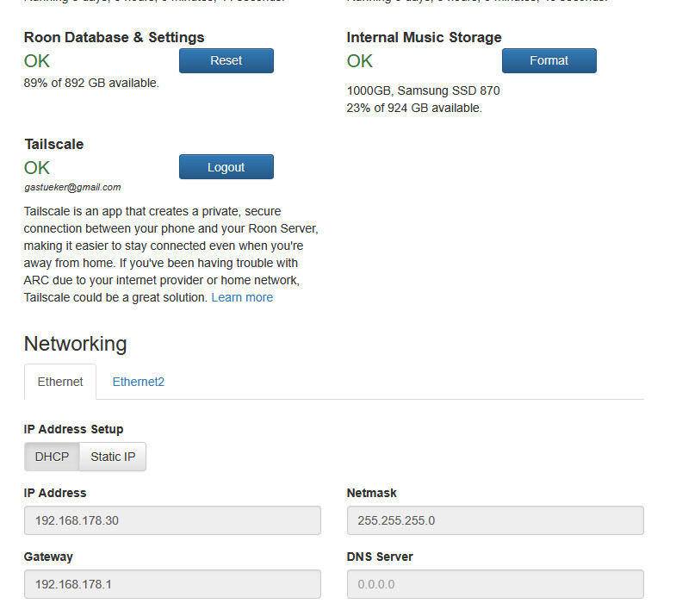Click the OK status under Tailscale
The width and height of the screenshot is (676, 616).
(x=37, y=167)
